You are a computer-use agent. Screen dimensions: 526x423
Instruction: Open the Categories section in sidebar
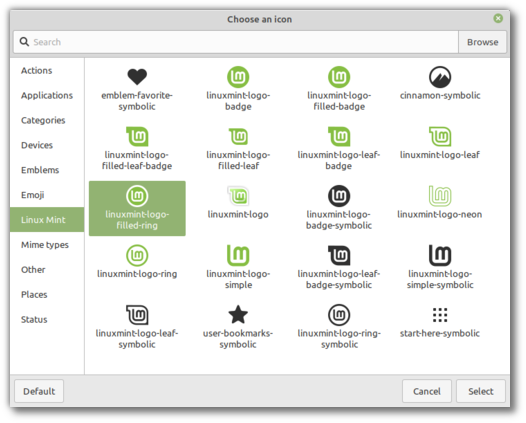pos(47,120)
